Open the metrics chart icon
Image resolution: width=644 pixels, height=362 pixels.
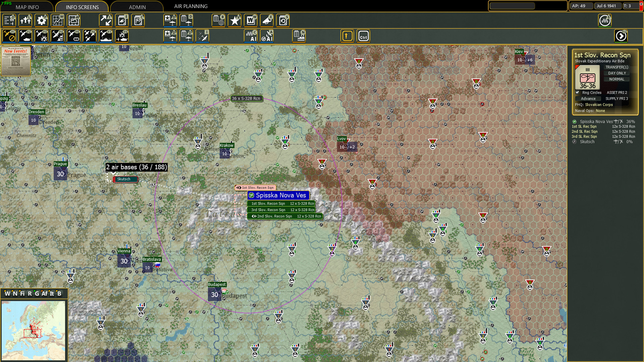57,20
